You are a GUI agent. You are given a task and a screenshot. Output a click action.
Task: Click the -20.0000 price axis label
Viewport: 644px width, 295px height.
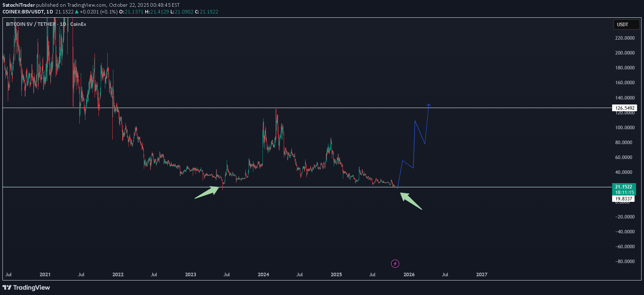point(625,217)
